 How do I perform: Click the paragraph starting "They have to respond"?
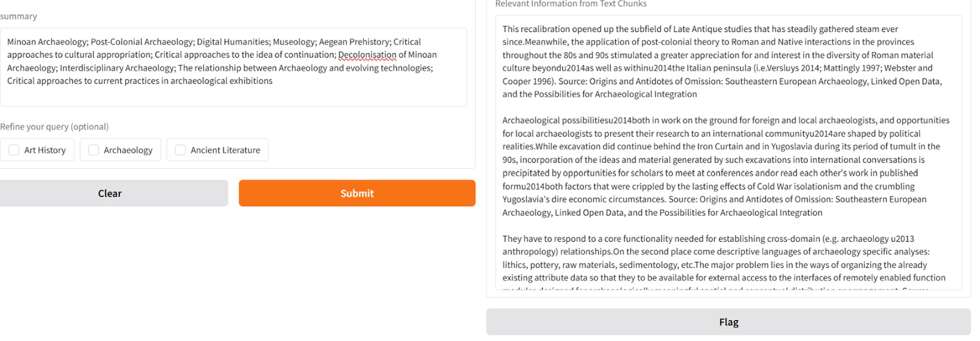[x=723, y=258]
